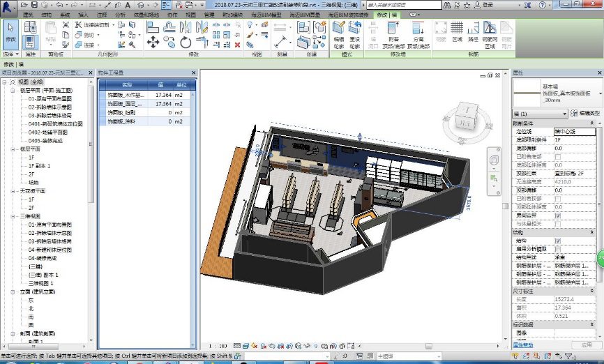Click the Open folder icon in quick access toolbar
Viewport: 604px width, 364px height.
click(24, 5)
